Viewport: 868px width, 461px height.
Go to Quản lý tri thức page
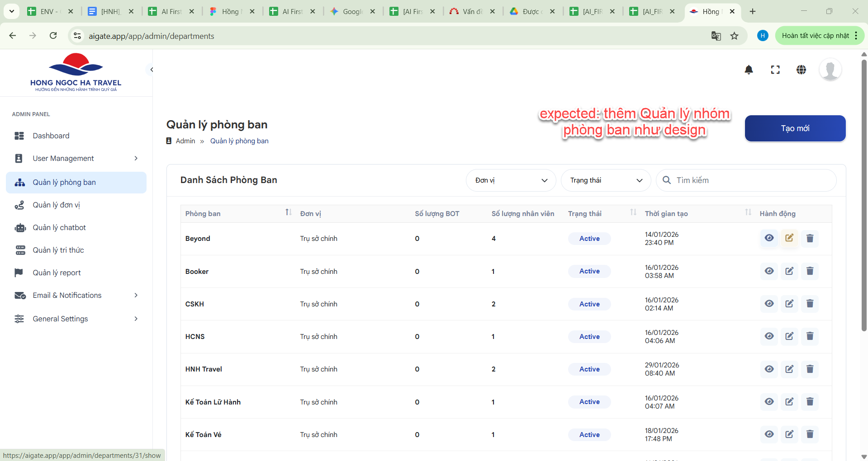pyautogui.click(x=58, y=250)
